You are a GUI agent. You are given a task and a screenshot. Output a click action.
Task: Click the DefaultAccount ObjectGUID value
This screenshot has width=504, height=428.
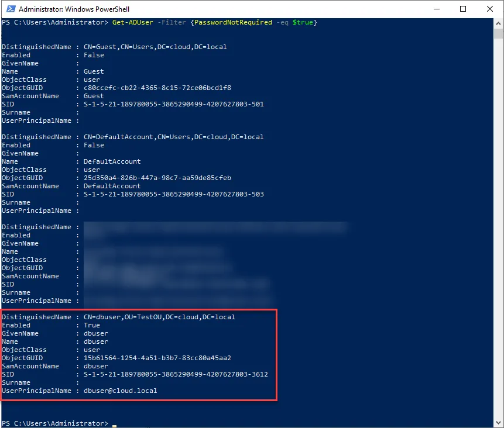[x=157, y=178]
